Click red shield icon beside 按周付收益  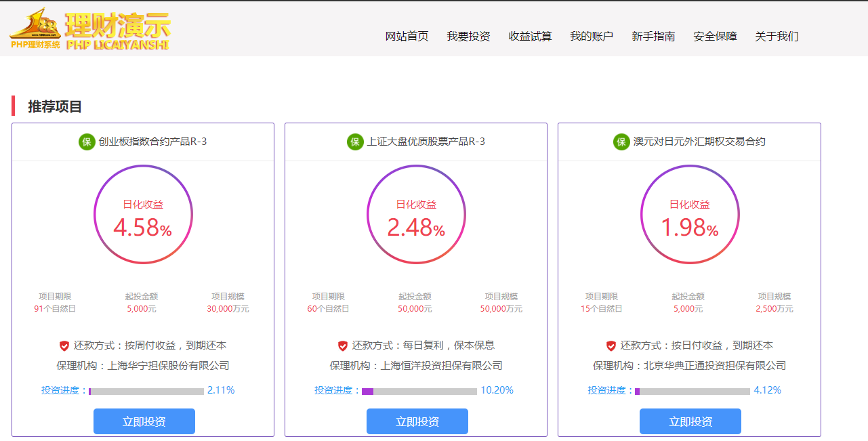tap(64, 345)
